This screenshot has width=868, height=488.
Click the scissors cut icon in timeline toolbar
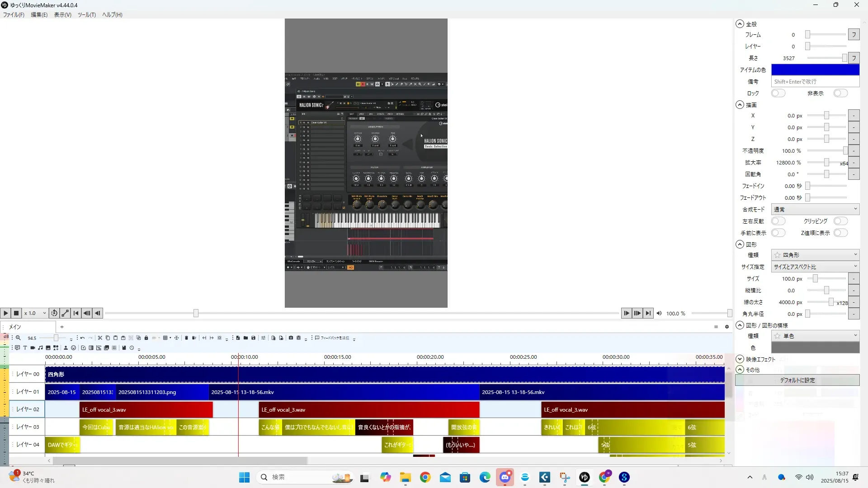coord(100,338)
